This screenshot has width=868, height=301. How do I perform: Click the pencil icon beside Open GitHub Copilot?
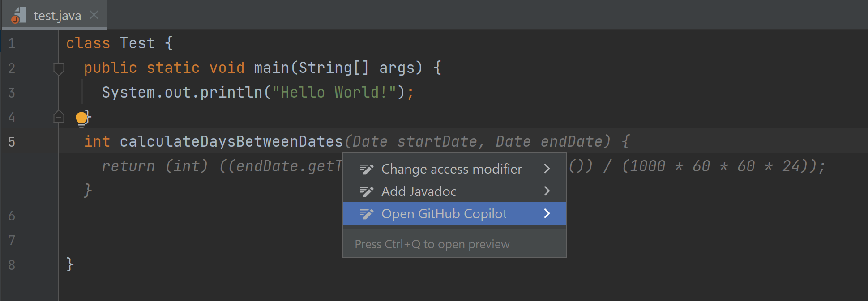pos(367,214)
